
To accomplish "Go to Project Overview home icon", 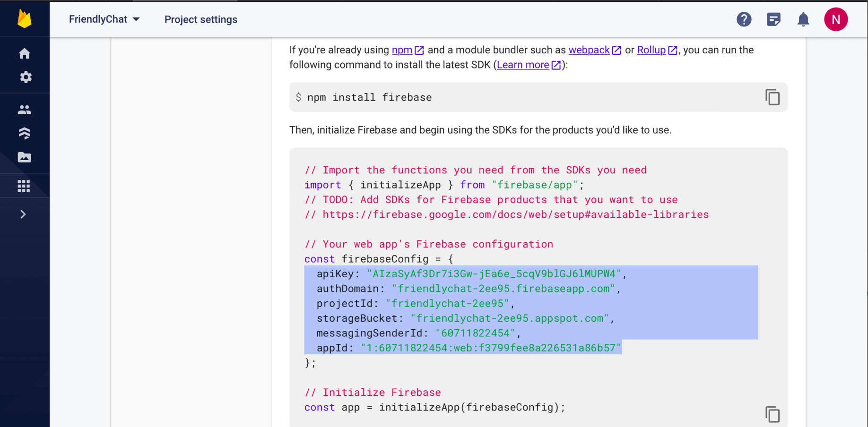I will click(x=25, y=54).
